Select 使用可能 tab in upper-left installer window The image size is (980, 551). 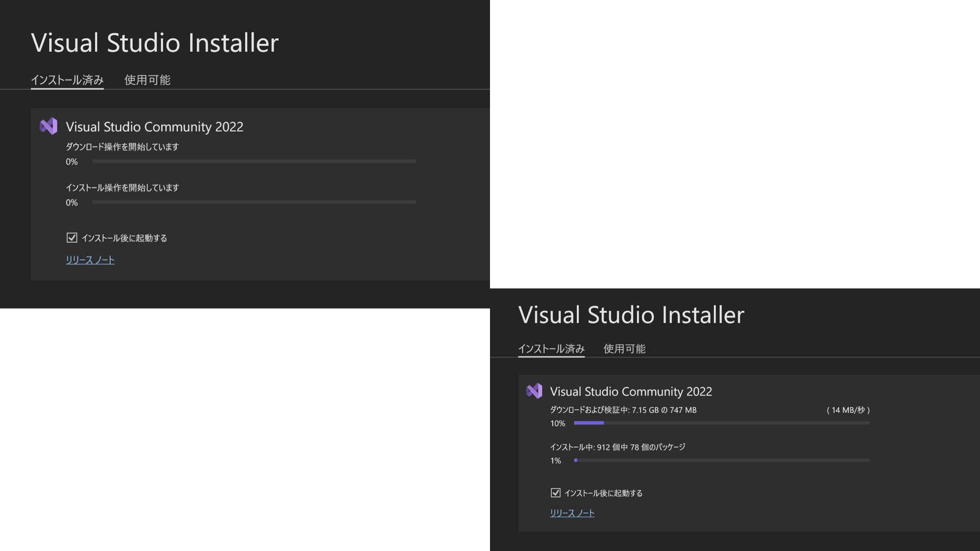148,80
